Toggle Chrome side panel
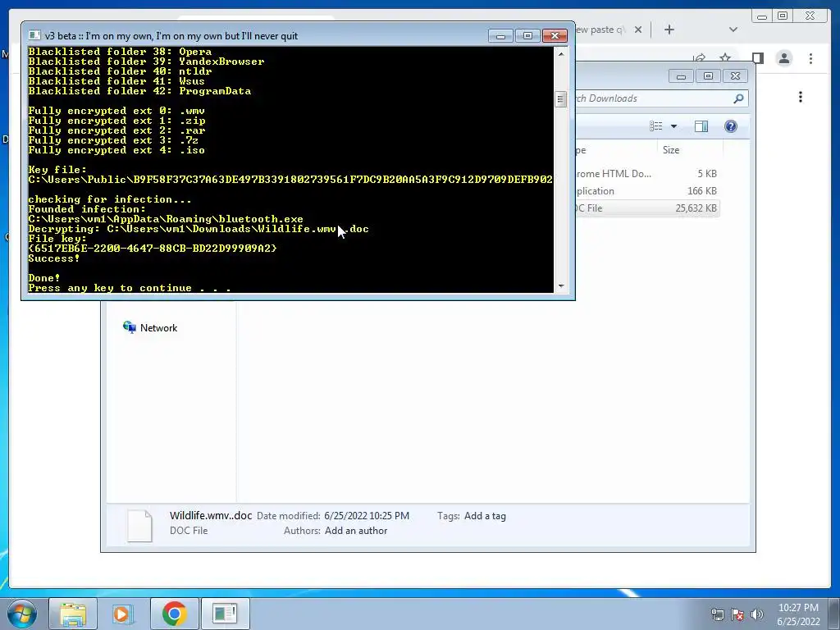Screen dimensions: 840x630 (x=757, y=58)
